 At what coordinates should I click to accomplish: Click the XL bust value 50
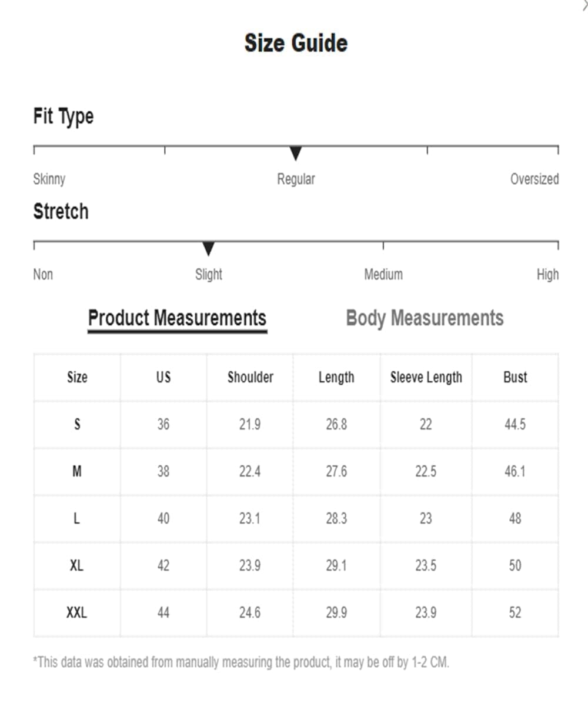coord(515,565)
